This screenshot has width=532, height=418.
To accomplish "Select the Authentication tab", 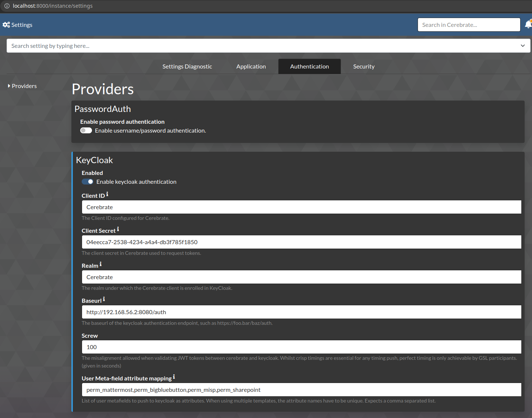I will [309, 66].
